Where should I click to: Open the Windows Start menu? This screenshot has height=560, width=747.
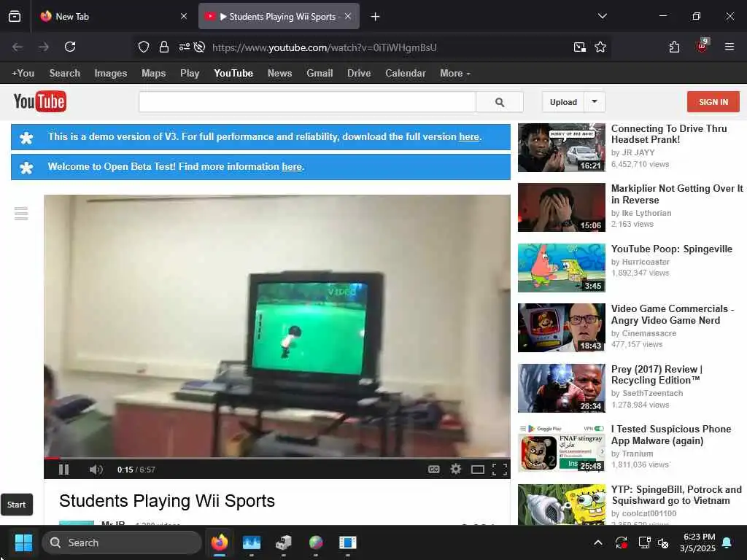23,542
